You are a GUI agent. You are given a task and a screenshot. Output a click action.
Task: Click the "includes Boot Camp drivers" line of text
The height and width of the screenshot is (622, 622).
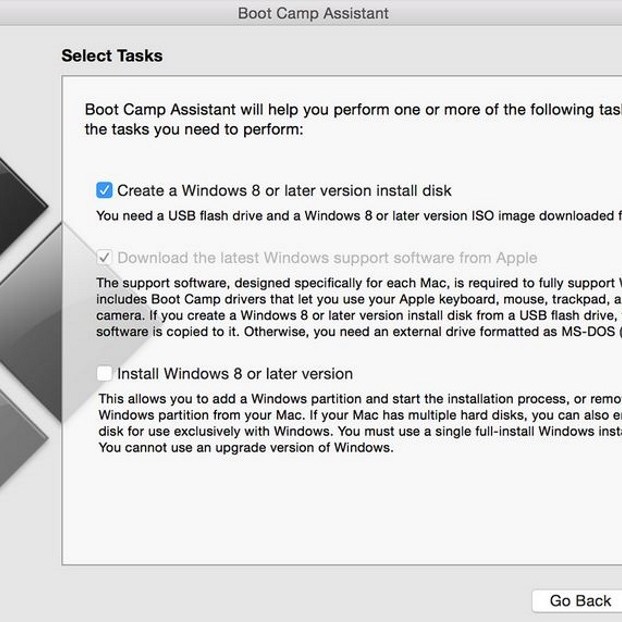coord(350,299)
